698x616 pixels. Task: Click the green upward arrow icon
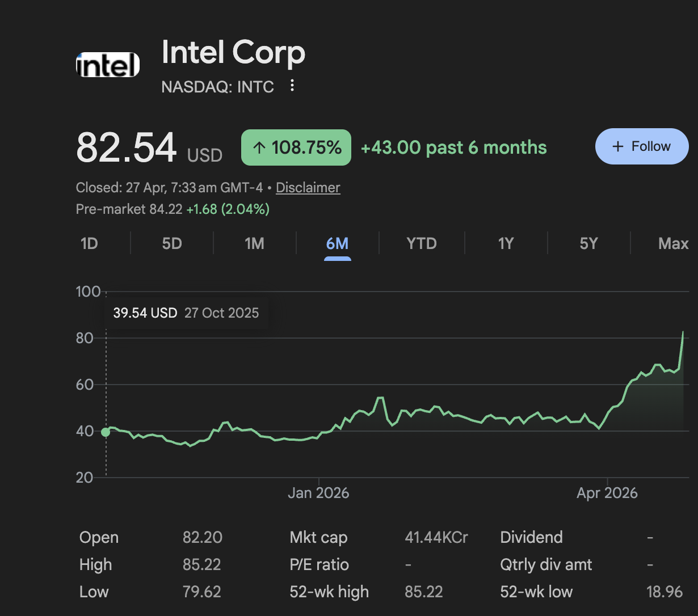260,147
